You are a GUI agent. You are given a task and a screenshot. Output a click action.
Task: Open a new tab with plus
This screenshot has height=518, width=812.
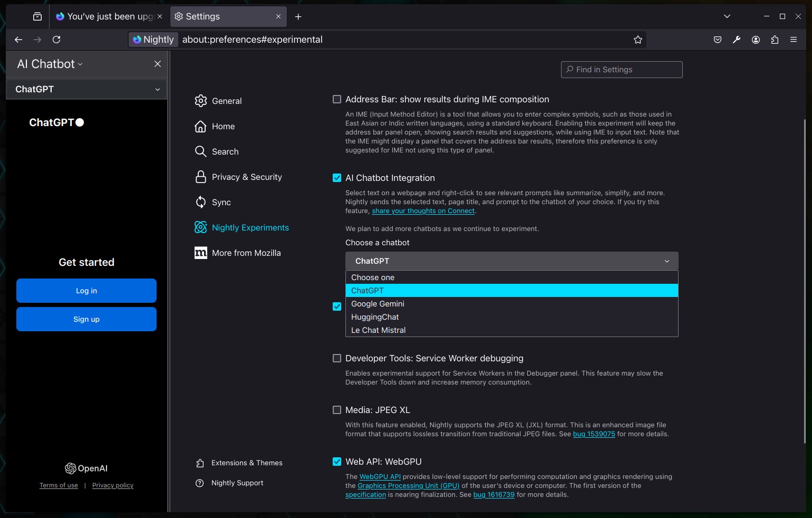coord(298,16)
